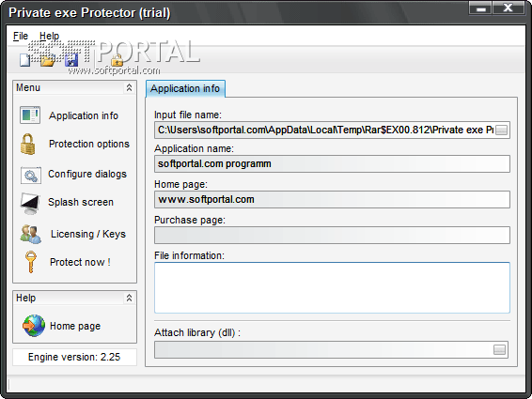Screen dimensions: 532x399
Task: Click the Save floppy disk toolbar icon
Action: tap(71, 60)
